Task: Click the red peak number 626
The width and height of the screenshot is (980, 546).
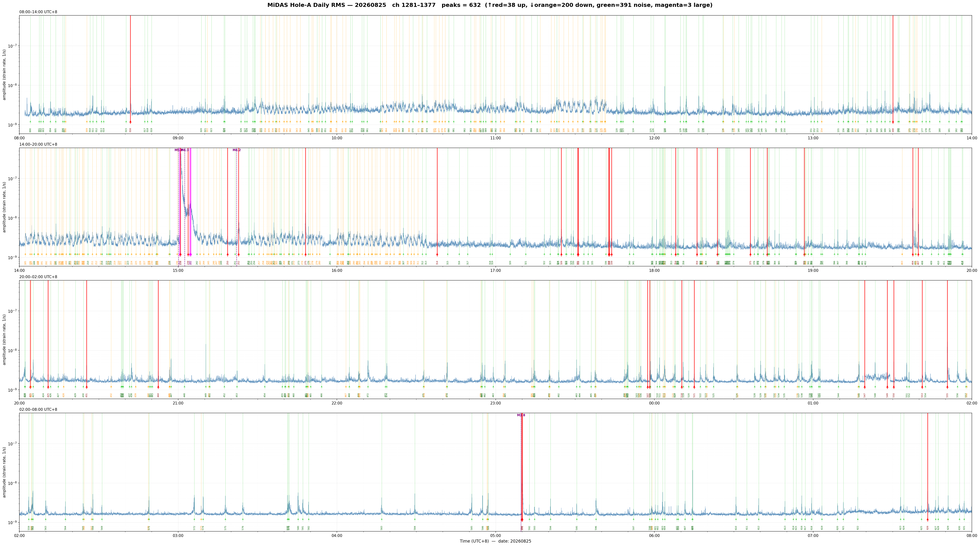Action: tap(928, 528)
